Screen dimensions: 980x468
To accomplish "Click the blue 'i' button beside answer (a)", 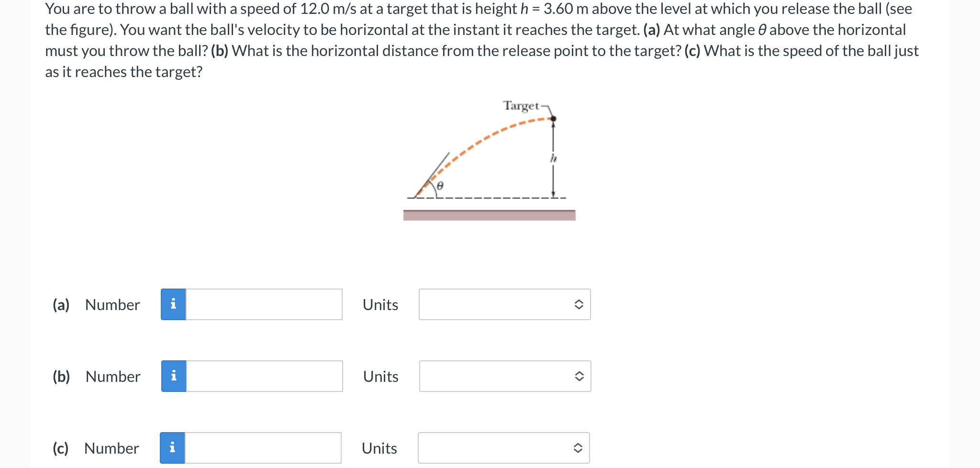I will click(173, 304).
